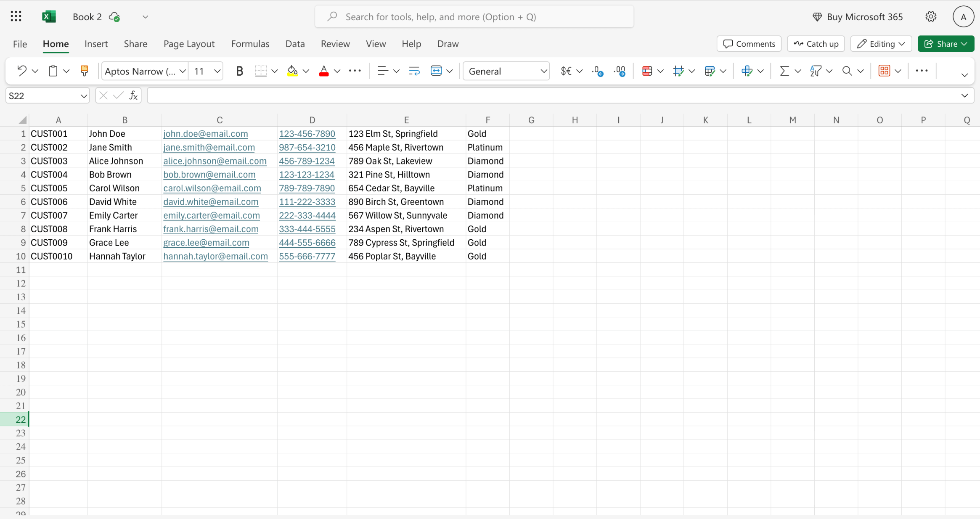Screen dimensions: 980x519
Task: Decrease decimal places
Action: pyautogui.click(x=597, y=71)
